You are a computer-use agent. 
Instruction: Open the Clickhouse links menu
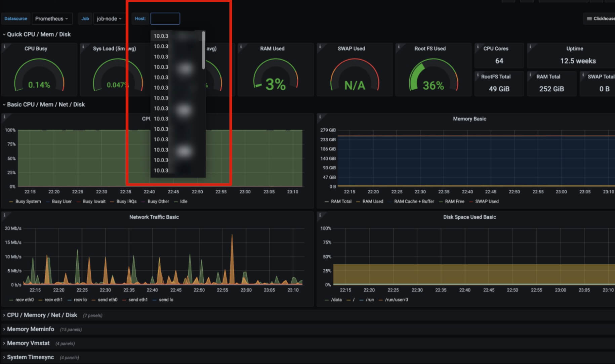tap(601, 19)
